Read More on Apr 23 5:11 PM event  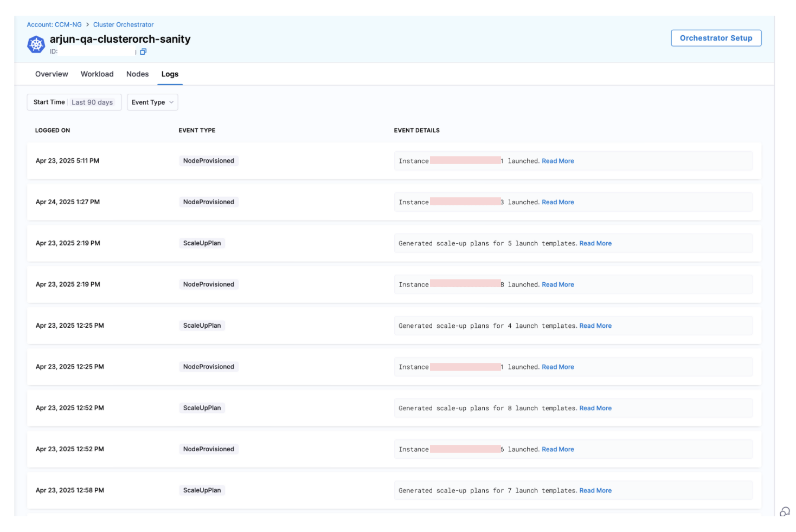tap(557, 161)
